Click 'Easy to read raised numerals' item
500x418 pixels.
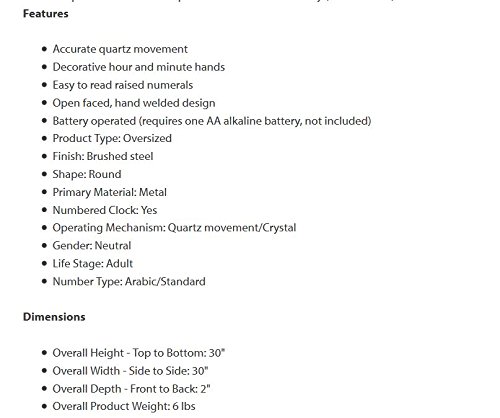[123, 85]
